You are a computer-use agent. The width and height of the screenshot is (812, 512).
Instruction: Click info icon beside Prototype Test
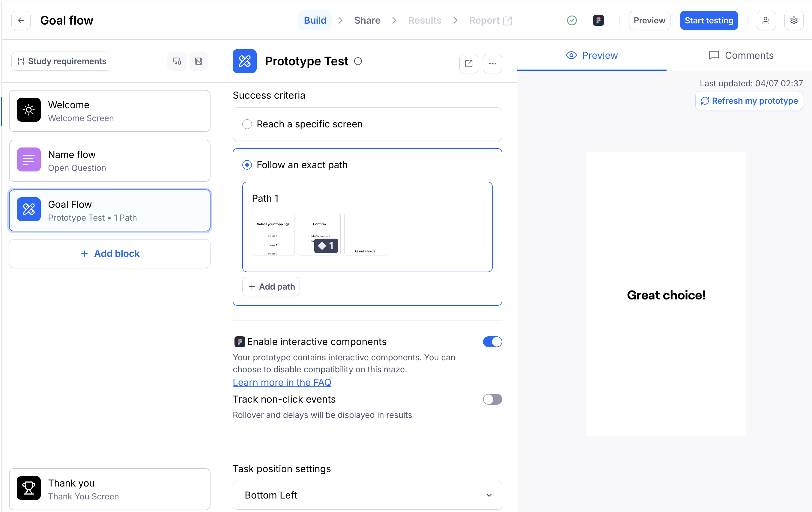(358, 61)
